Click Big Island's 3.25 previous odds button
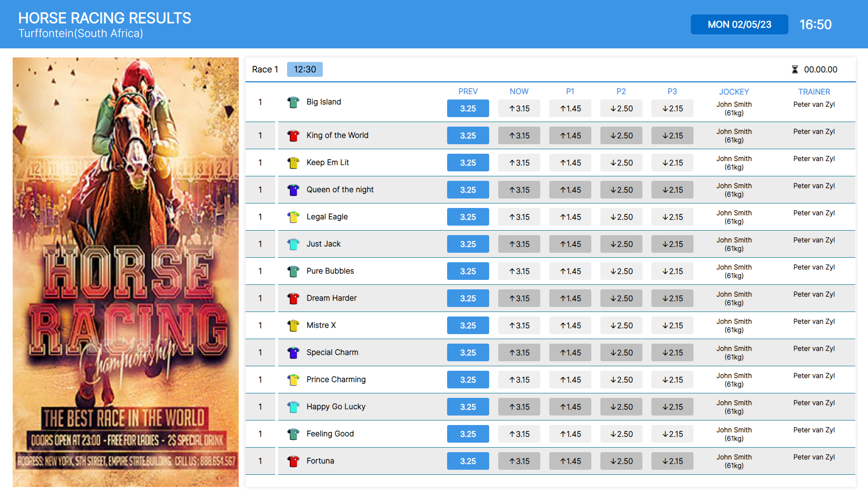Image resolution: width=868 pixels, height=496 pixels. click(468, 109)
